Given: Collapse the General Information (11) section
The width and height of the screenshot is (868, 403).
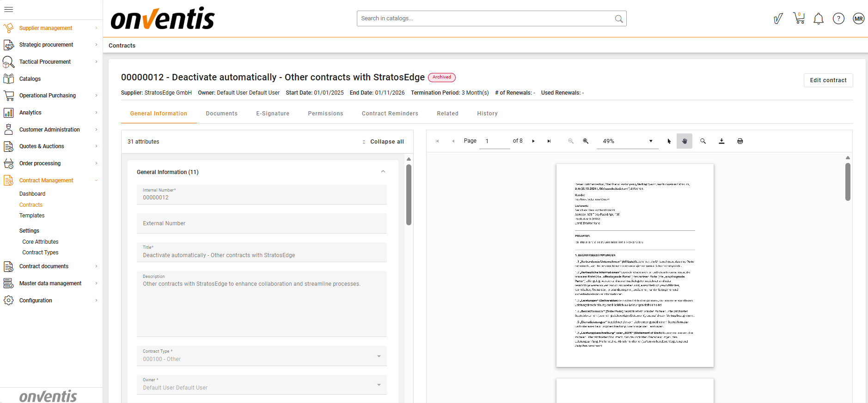Looking at the screenshot, I should coord(383,172).
